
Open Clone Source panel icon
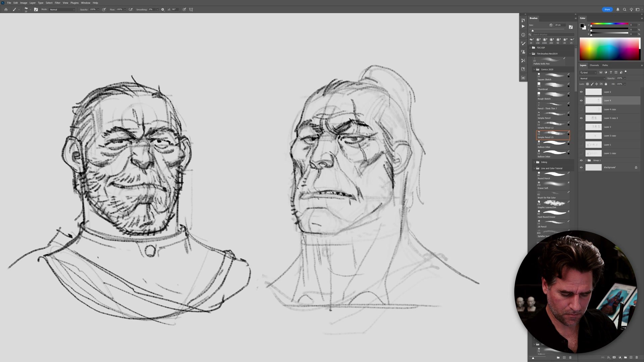523,52
